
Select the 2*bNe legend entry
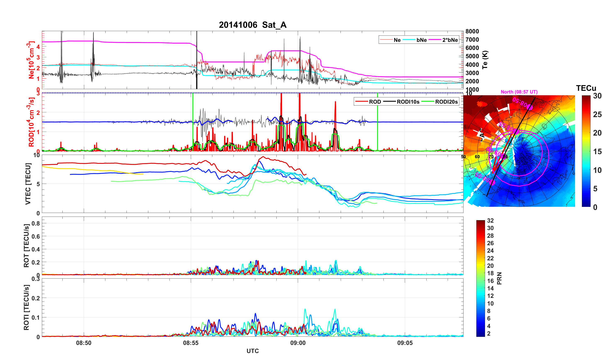[x=450, y=40]
